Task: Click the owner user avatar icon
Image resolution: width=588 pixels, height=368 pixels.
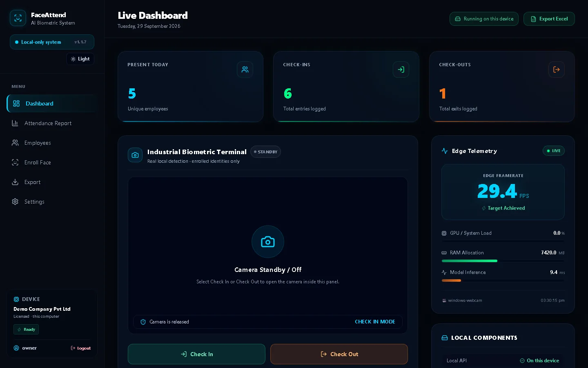Action: 16,348
